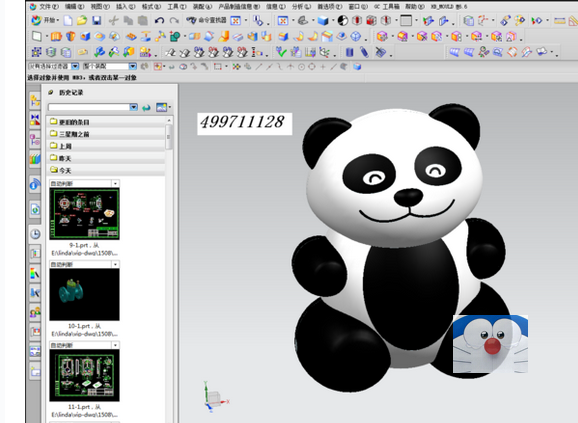Open dropdown above 9-1.prt thumbnail
Viewport: 578px width, 423px height.
tap(115, 183)
